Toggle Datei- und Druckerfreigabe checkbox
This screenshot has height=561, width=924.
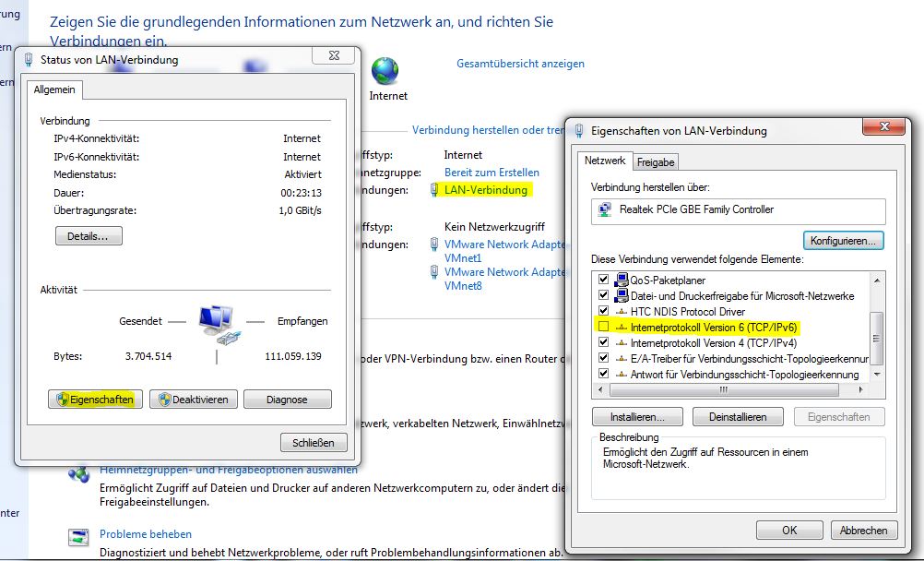pyautogui.click(x=603, y=295)
